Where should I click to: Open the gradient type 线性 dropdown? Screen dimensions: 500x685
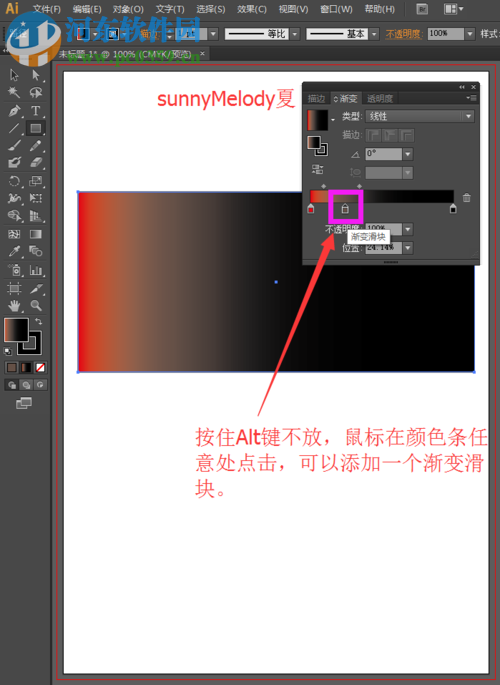pyautogui.click(x=420, y=116)
